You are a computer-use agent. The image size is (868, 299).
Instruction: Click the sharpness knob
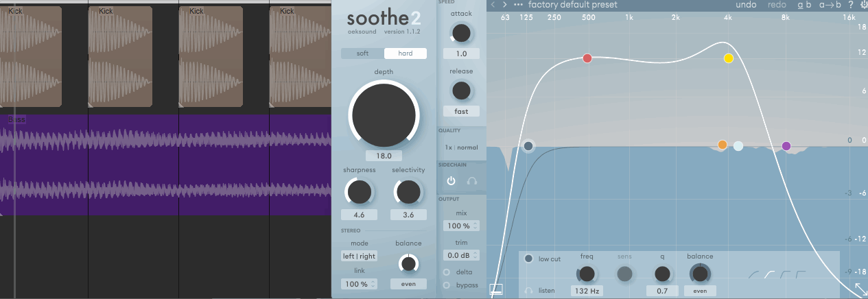coord(359,192)
